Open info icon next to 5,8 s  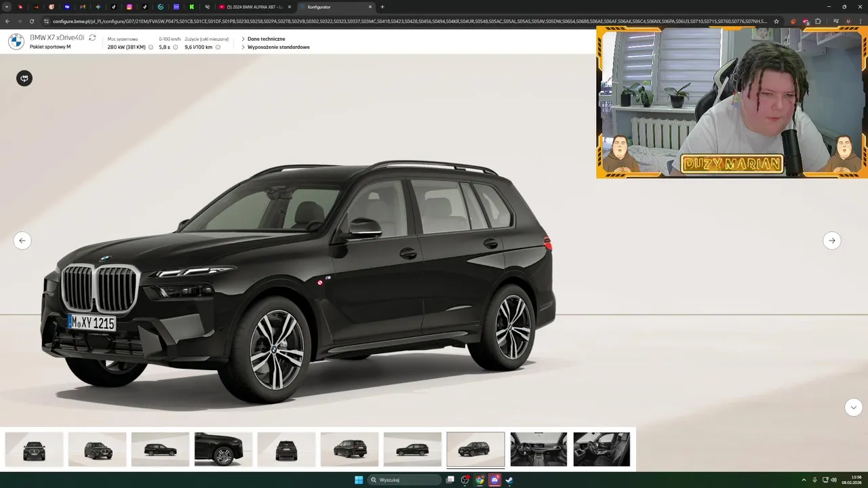coord(175,47)
